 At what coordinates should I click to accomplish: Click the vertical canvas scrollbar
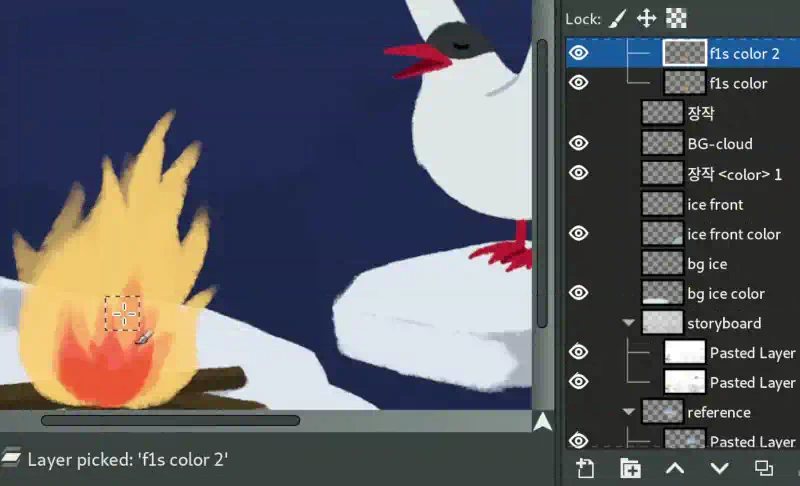pyautogui.click(x=542, y=184)
